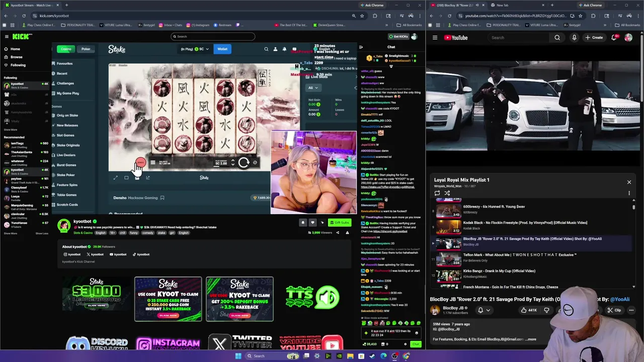Bookmark the Densho game as favourite
Image resolution: width=644 pixels, height=362 pixels.
pos(162,198)
